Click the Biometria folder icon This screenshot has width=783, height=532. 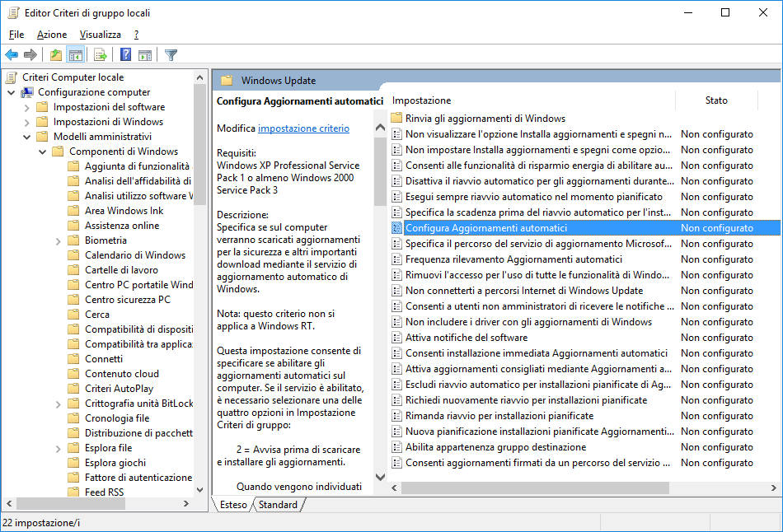(x=73, y=240)
